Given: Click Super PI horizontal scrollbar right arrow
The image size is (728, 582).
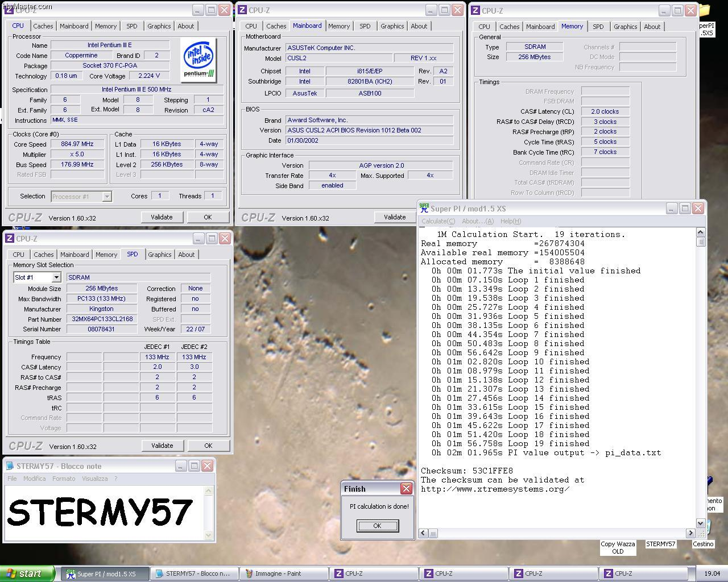Looking at the screenshot, I should pos(691,533).
